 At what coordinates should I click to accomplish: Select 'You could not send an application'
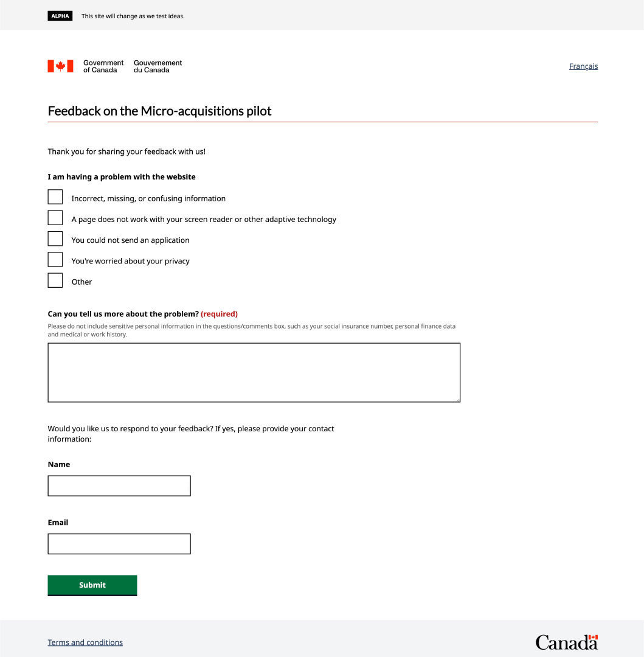tap(55, 238)
